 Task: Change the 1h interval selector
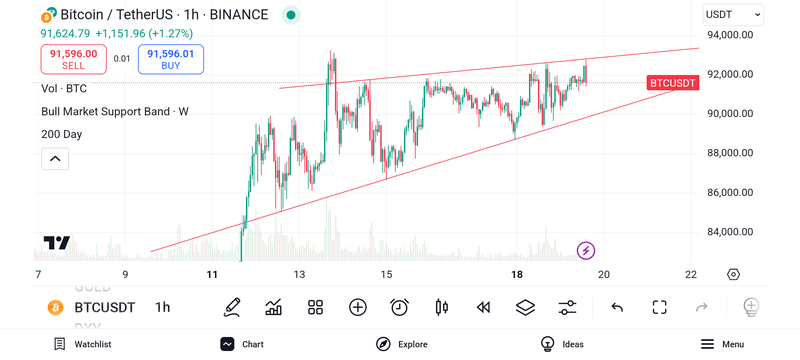click(163, 307)
